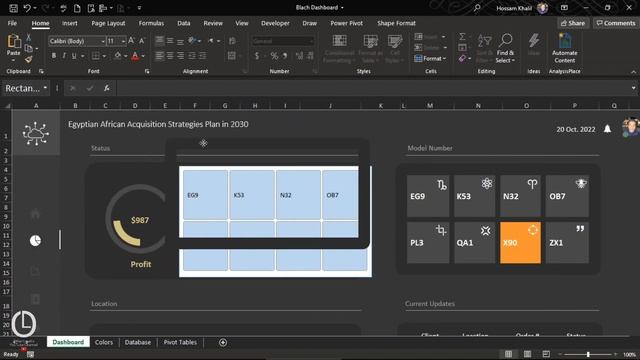The width and height of the screenshot is (640, 360).
Task: Activate the Format Painter brush
Action: pyautogui.click(x=28, y=59)
